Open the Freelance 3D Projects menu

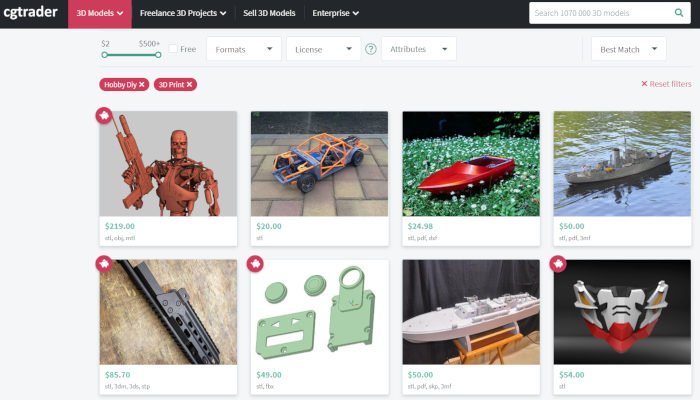[x=181, y=13]
